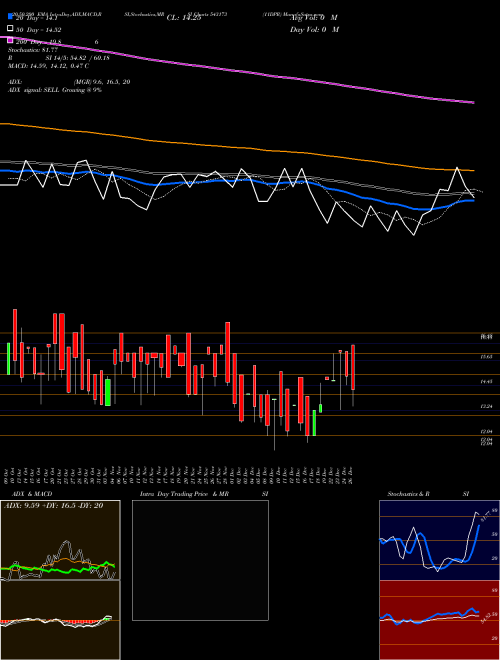Click the first green candle at chart start
The height and width of the screenshot is (660, 500).
(x=8, y=359)
